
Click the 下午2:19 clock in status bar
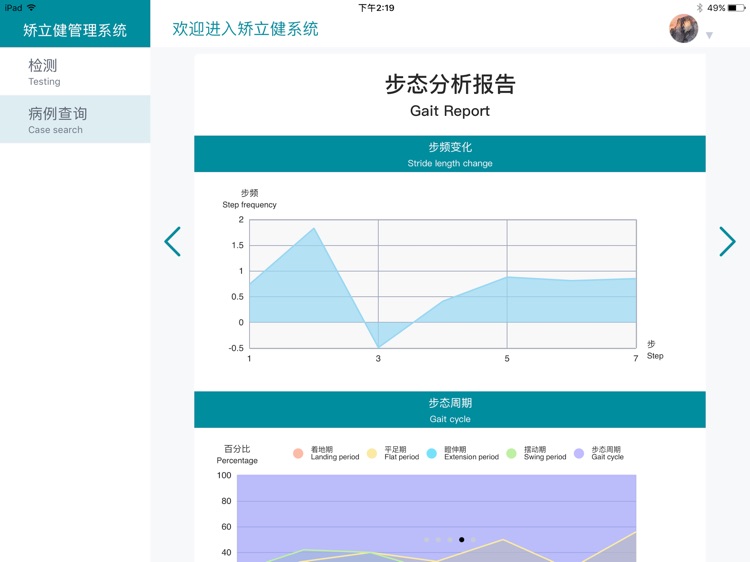(376, 8)
